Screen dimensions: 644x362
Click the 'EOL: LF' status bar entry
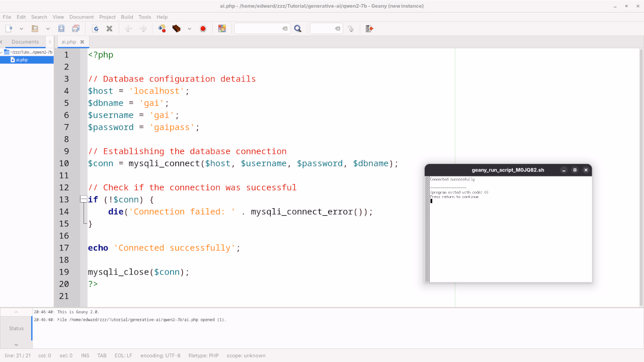123,355
